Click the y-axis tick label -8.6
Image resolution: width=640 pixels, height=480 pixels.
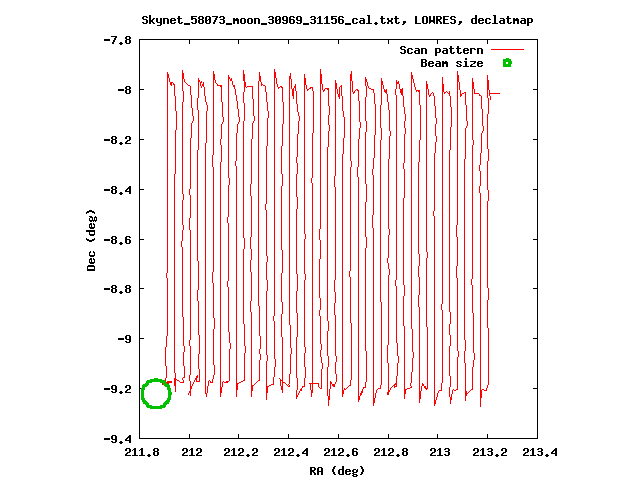(x=118, y=240)
